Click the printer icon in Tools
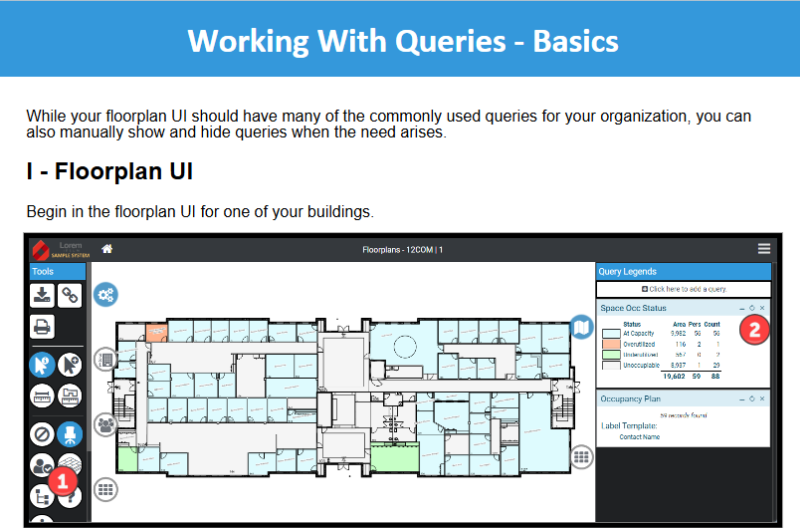This screenshot has height=529, width=800. [x=42, y=326]
